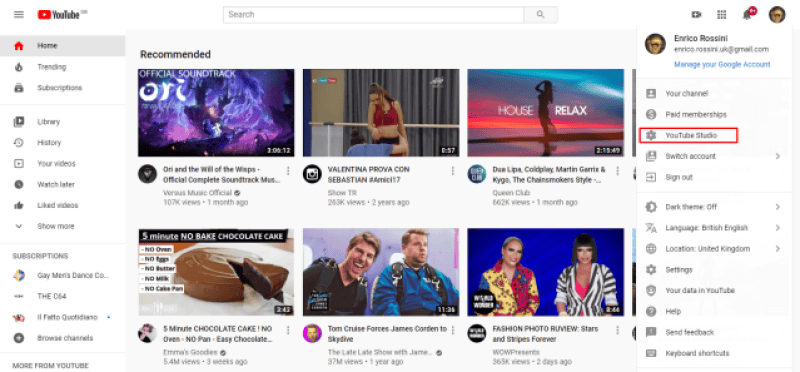This screenshot has width=800, height=372.
Task: Open Paid memberships from account menu
Action: (714, 115)
